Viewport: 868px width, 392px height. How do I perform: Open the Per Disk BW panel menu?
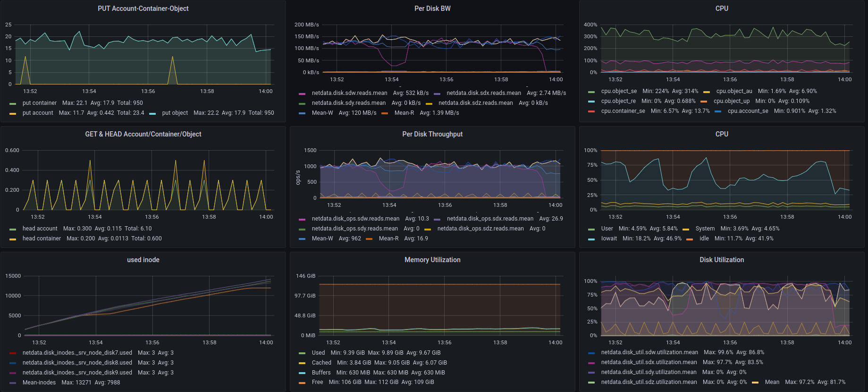tap(432, 9)
